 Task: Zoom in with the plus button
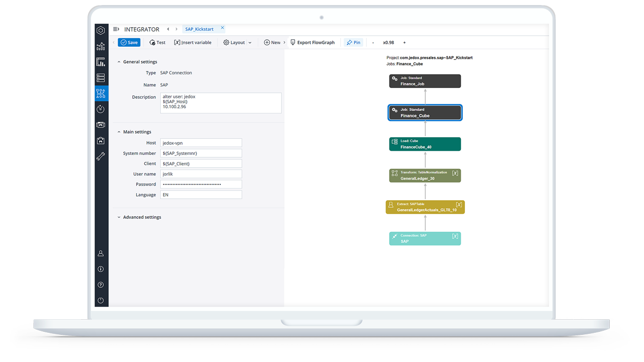tap(405, 43)
